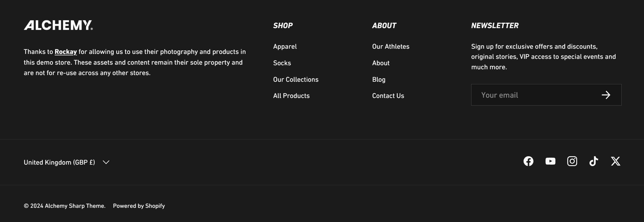Image resolution: width=644 pixels, height=222 pixels.
Task: Go to Contact Us page
Action: [x=388, y=96]
